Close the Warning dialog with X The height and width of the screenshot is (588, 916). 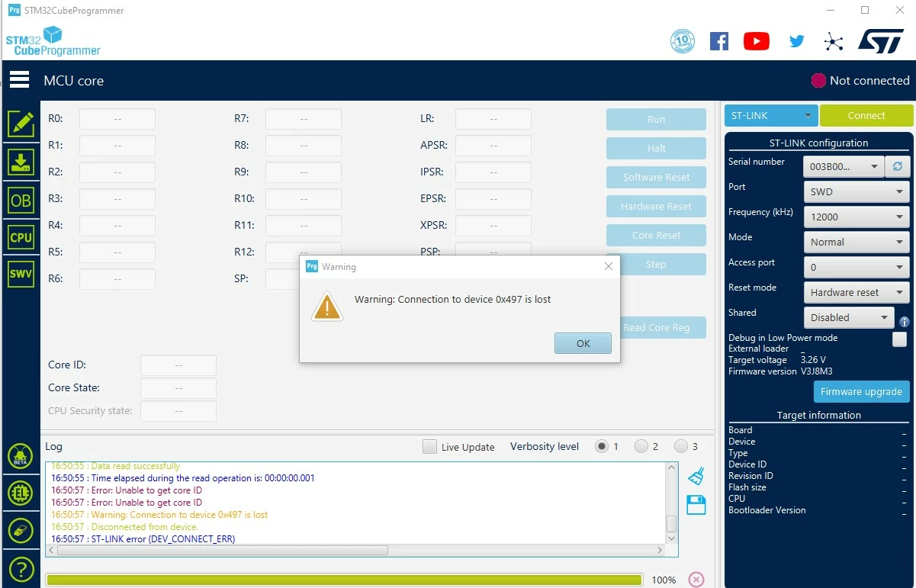[608, 266]
